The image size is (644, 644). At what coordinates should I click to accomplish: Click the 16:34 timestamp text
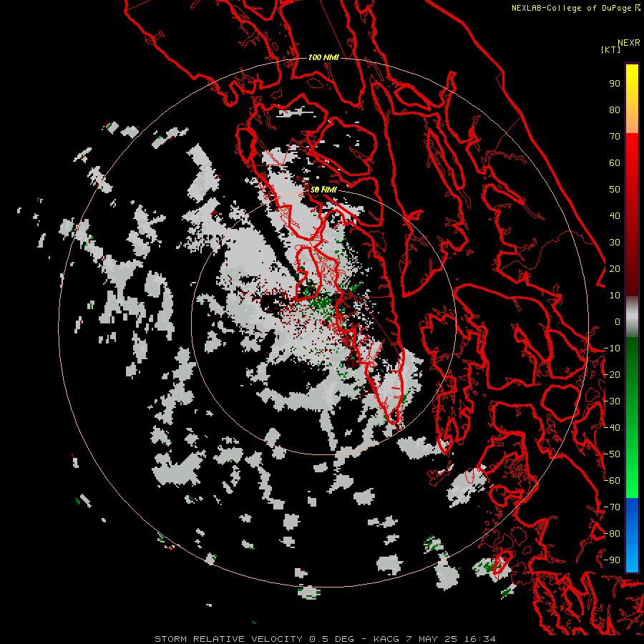(x=480, y=639)
